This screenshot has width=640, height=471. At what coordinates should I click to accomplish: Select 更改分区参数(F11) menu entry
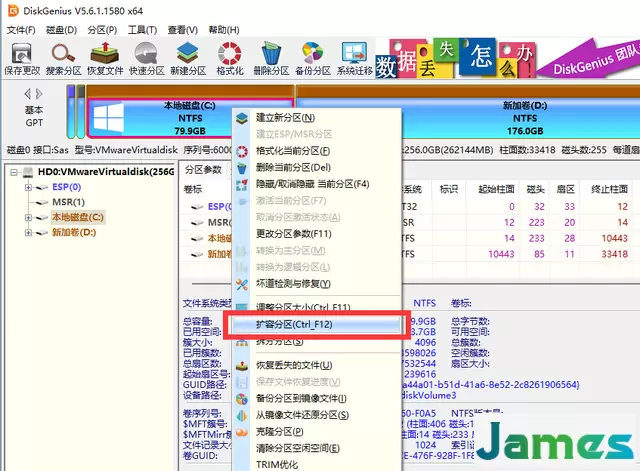click(316, 234)
